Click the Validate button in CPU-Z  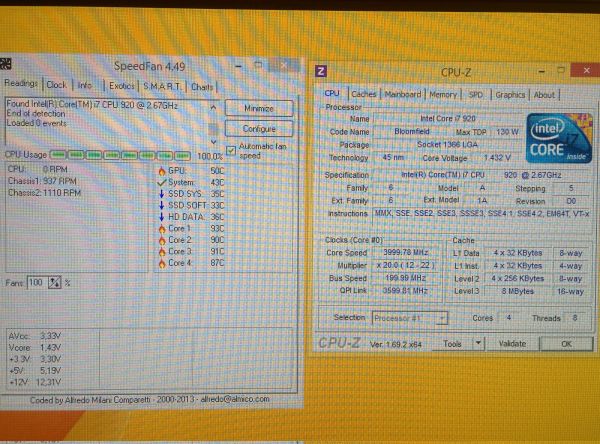(512, 344)
